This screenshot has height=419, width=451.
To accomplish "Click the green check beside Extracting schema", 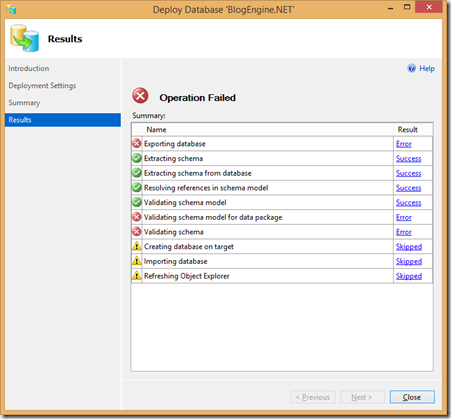I will [137, 158].
